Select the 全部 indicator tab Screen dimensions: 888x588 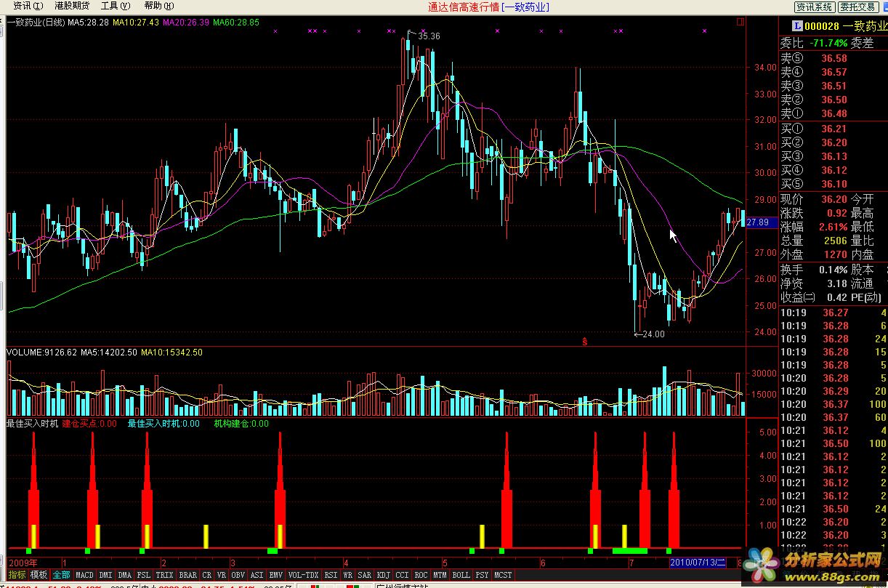(61, 575)
